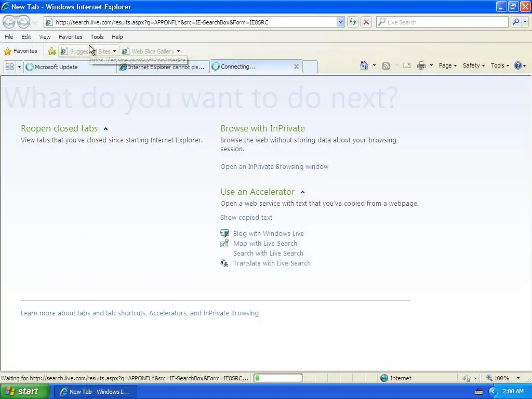Click Suggested Sites on favorites bar
Viewport: 532px width, 399px height.
pyautogui.click(x=88, y=51)
